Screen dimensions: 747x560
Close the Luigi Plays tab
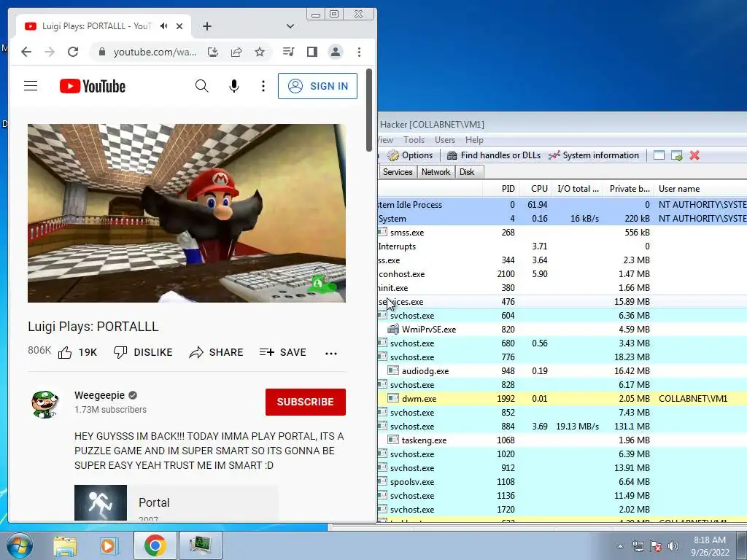179,26
